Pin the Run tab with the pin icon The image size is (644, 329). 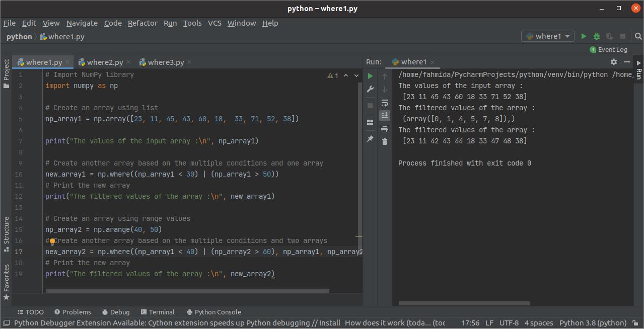pos(370,139)
